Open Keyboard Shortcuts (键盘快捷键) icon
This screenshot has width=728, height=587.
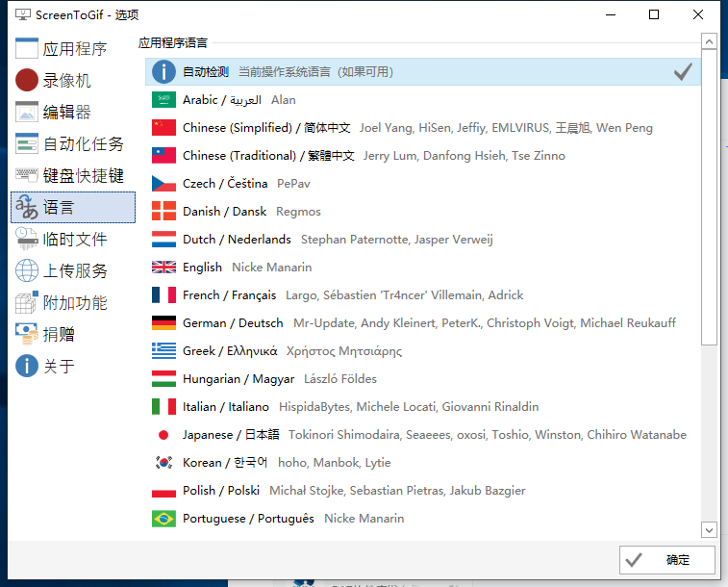tap(27, 176)
